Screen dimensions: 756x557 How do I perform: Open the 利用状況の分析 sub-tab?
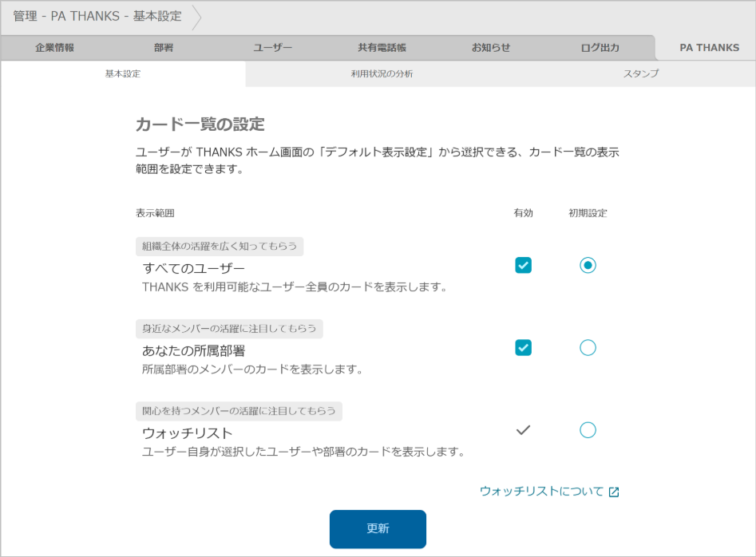(x=382, y=73)
